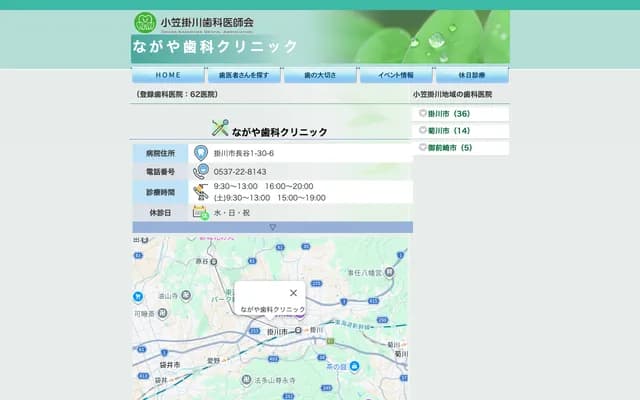Click the tooth location pin icon by the address
640x400 pixels.
(200, 153)
